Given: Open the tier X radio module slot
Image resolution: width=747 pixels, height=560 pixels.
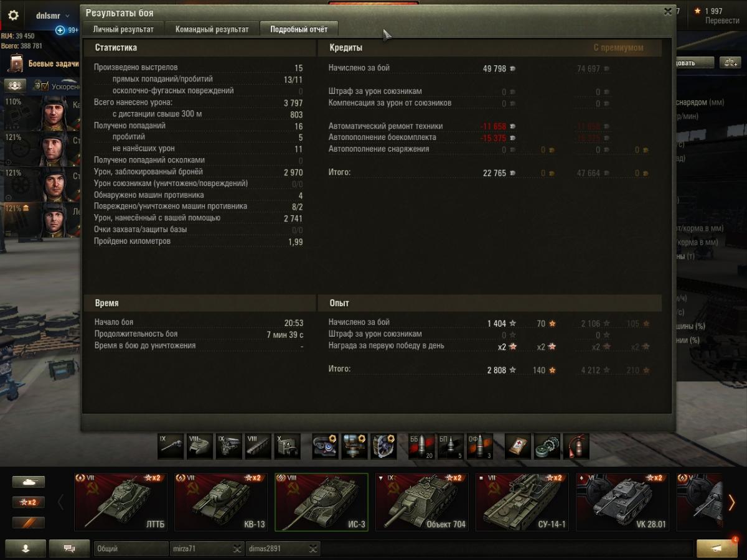Looking at the screenshot, I should pos(288,446).
